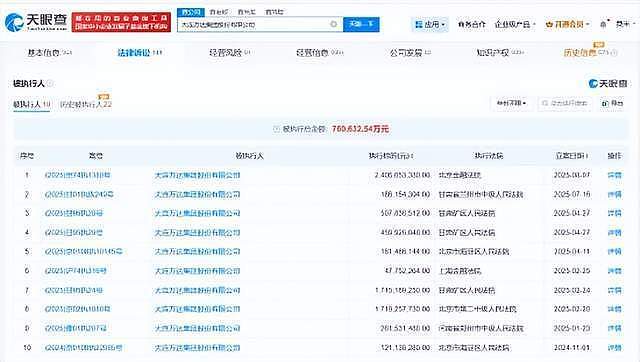The height and width of the screenshot is (362, 640).
Task: Open case number link in row 8
Action: pos(78,309)
